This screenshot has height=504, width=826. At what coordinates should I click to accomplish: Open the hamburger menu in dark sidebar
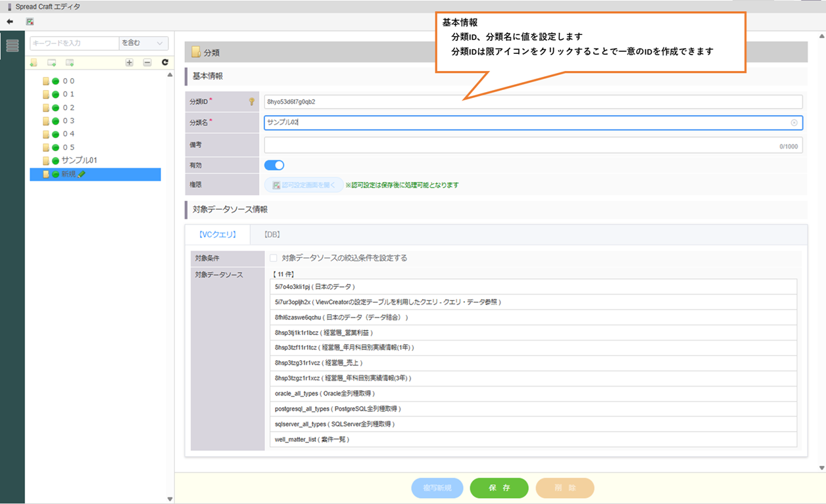pos(12,45)
